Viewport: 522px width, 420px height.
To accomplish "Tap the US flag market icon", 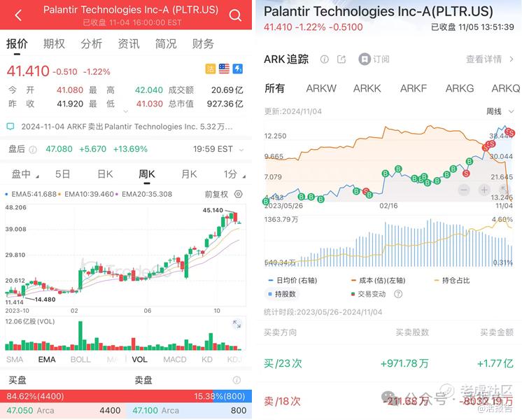I will click(224, 69).
